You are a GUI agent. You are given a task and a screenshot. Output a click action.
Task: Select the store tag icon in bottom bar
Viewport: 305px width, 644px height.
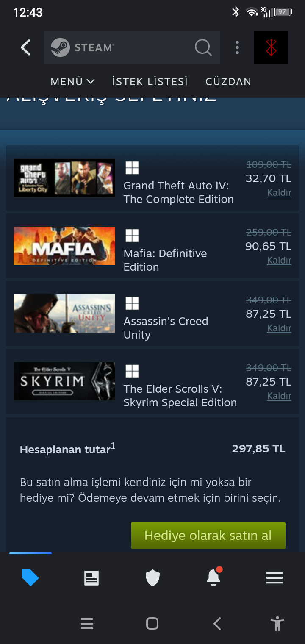tap(30, 578)
